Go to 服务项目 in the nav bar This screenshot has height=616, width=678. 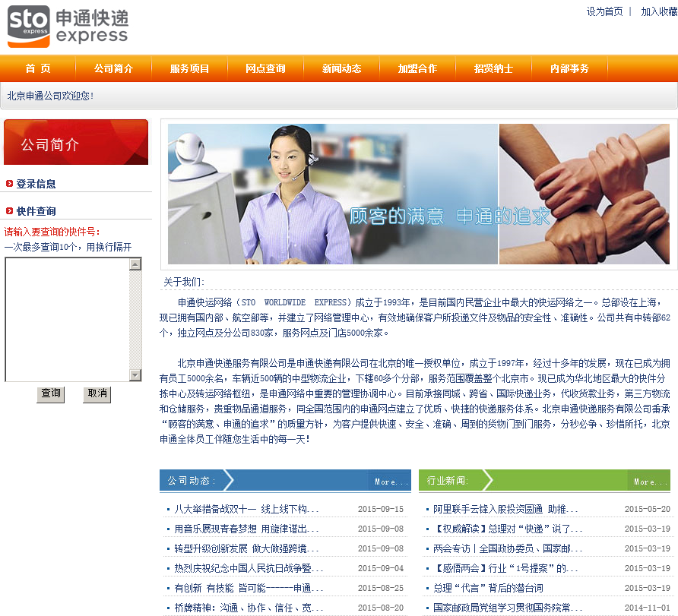(x=189, y=68)
